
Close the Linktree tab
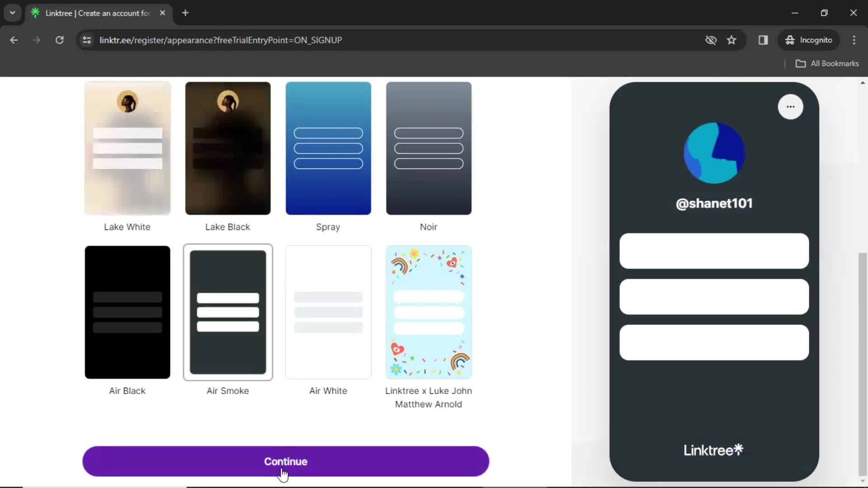tap(162, 13)
